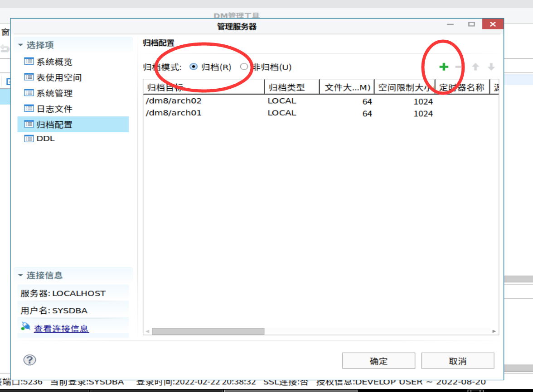Screen dimensions: 533x392
Task: Click the 空间限制大小 column header
Action: click(404, 87)
